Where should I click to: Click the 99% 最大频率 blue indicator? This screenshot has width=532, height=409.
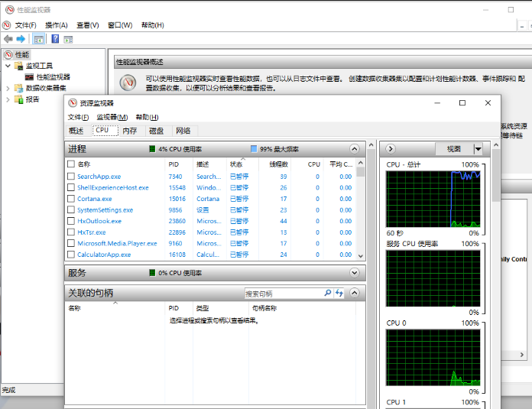pos(254,149)
